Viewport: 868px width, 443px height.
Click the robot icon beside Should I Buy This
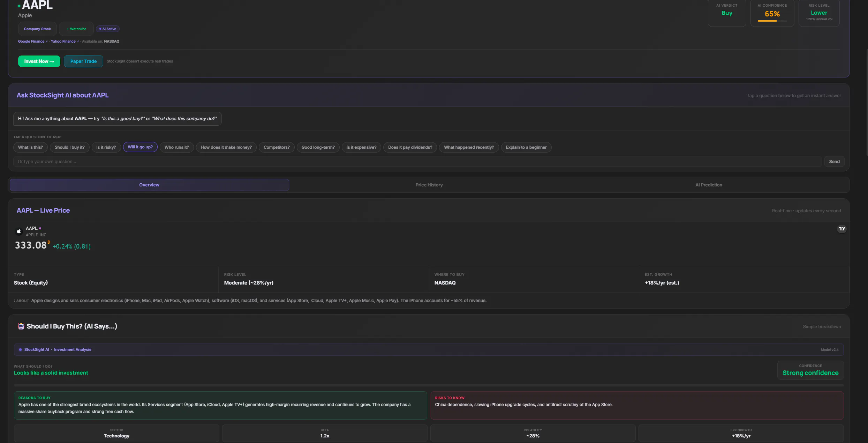[x=21, y=326]
